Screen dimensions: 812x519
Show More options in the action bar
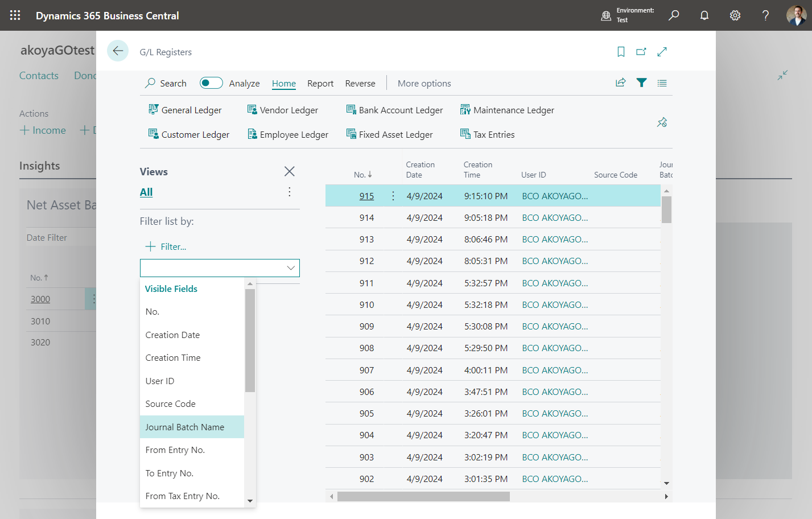point(424,83)
